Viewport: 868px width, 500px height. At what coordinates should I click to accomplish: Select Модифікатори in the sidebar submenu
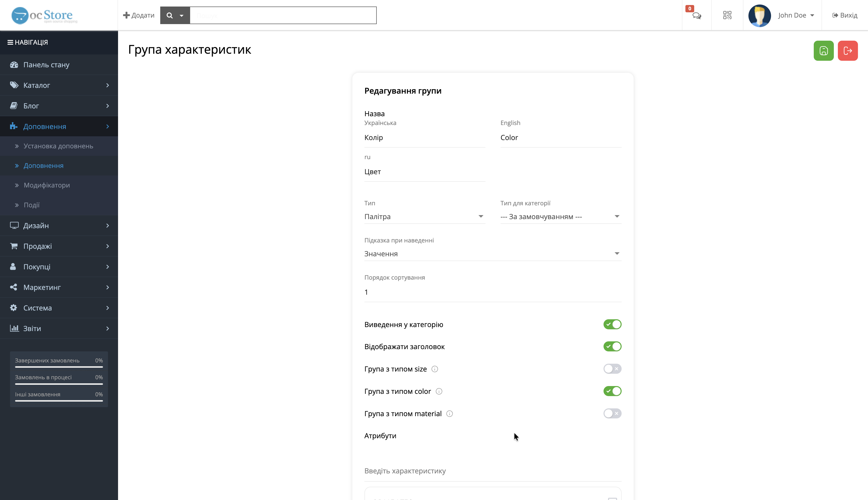pos(47,185)
